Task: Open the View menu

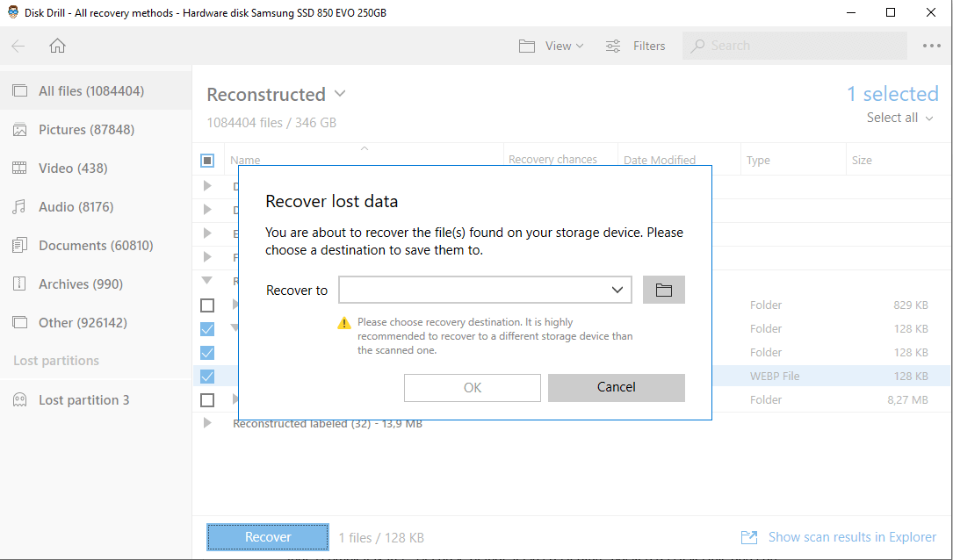Action: click(x=552, y=47)
